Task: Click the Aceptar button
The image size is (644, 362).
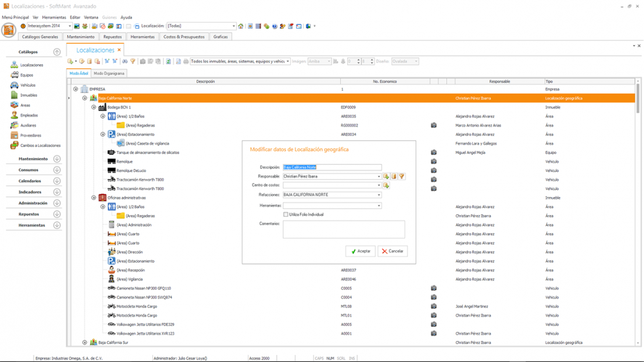Action: point(360,251)
